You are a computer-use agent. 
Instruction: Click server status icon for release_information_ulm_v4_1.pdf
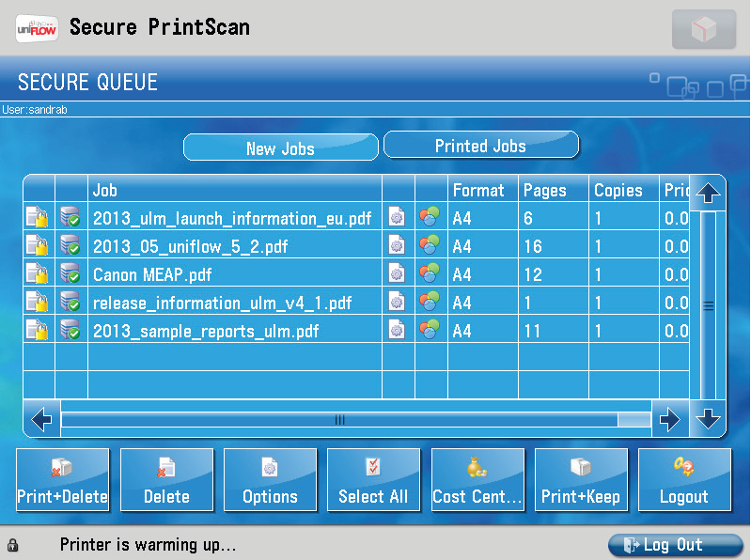click(70, 302)
